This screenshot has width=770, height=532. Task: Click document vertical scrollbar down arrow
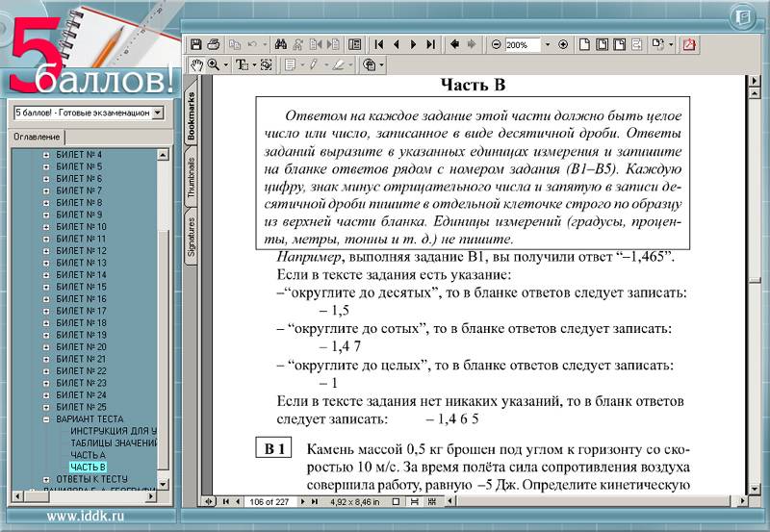tap(755, 489)
